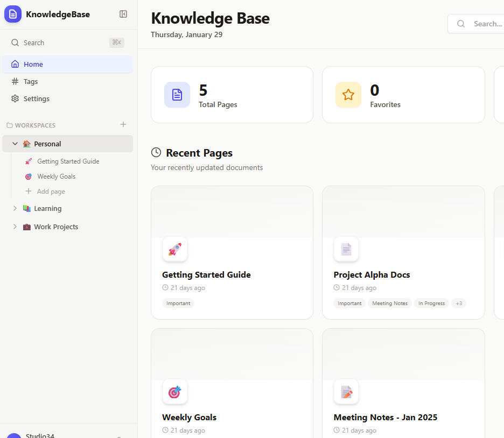Viewport: 504px width, 438px height.
Task: Collapse the sidebar with the panel icon
Action: [123, 14]
